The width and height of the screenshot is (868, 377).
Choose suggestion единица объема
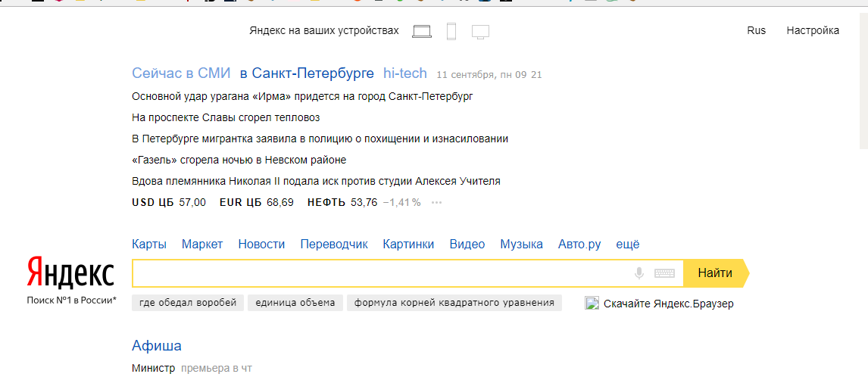pyautogui.click(x=295, y=303)
